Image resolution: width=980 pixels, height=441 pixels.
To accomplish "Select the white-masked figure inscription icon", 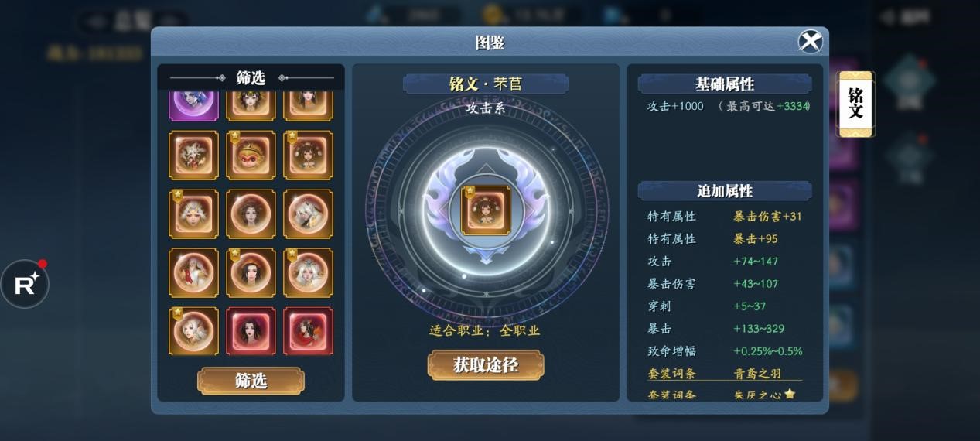I will pyautogui.click(x=193, y=155).
